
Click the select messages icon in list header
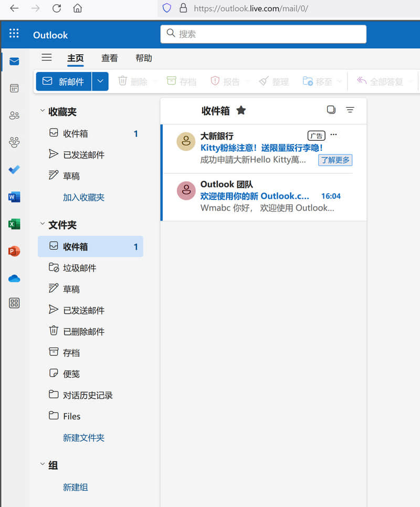331,110
